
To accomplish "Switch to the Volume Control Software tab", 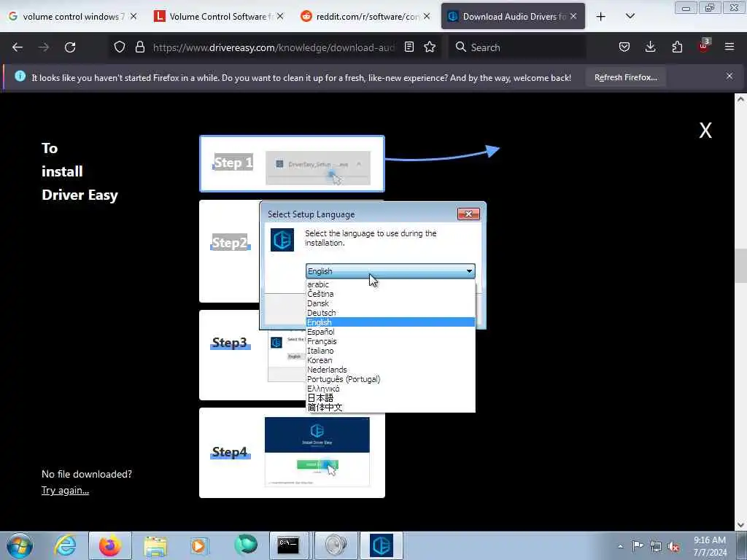I will [220, 17].
